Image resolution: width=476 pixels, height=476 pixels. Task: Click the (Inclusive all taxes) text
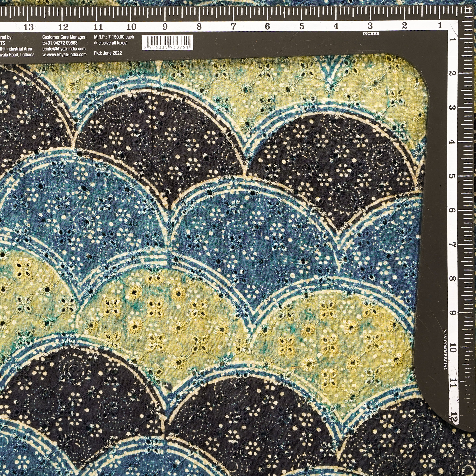click(111, 43)
